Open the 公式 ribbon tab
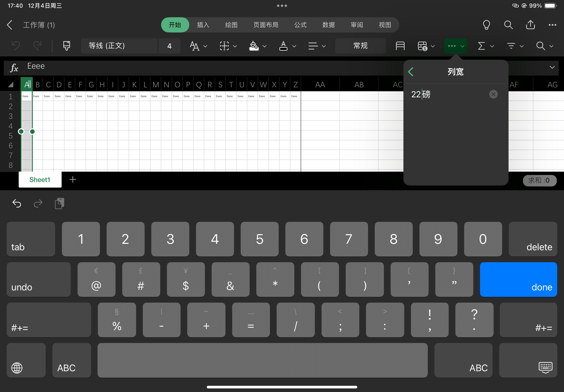 300,25
